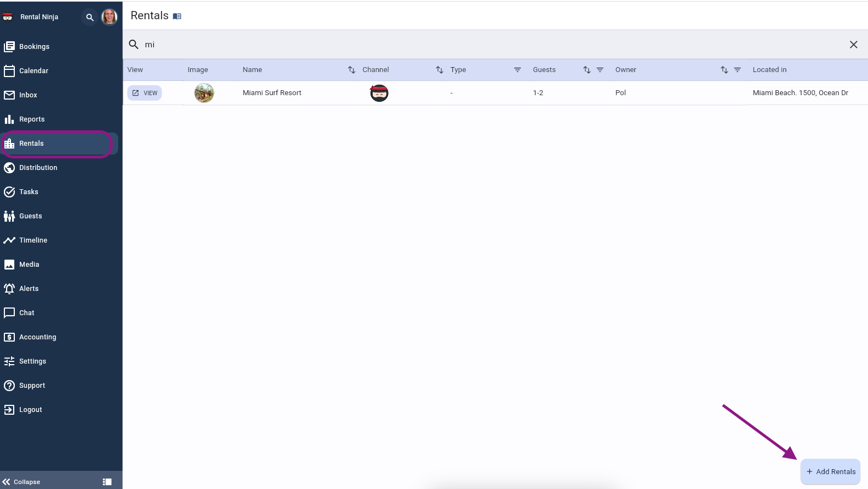Clear the search with the X icon
The image size is (868, 489).
[854, 45]
